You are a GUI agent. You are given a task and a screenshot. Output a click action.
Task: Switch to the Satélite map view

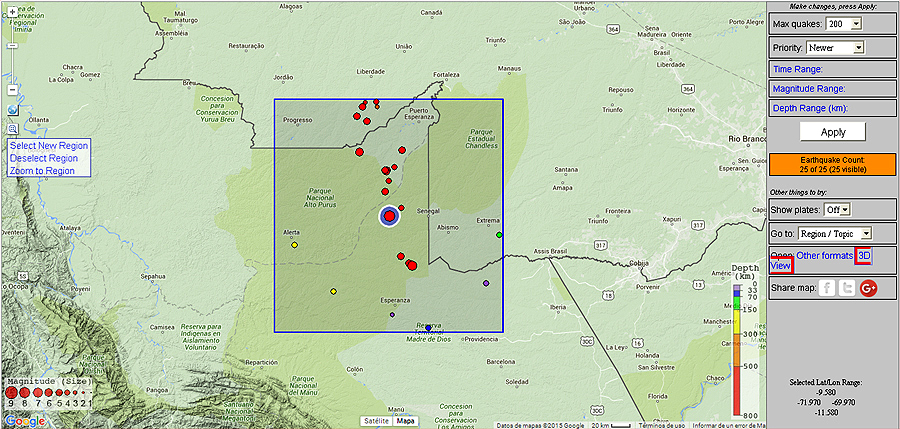(376, 421)
